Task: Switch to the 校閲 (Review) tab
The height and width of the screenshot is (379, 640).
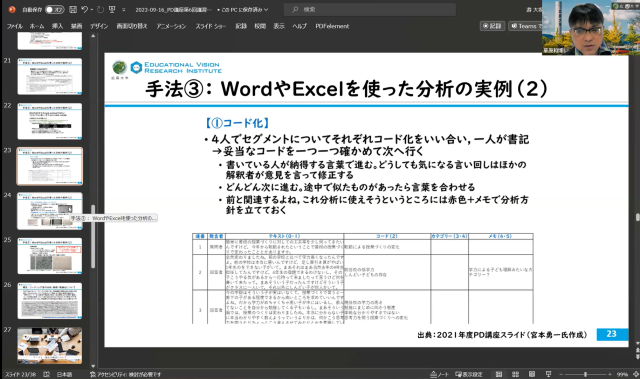Action: (x=260, y=26)
